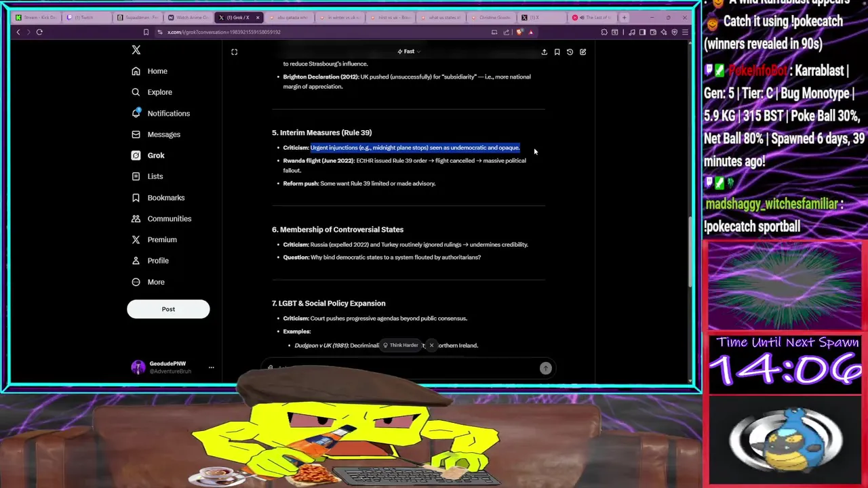Switch to the Watch Anime tab
The width and height of the screenshot is (868, 488).
tap(188, 18)
